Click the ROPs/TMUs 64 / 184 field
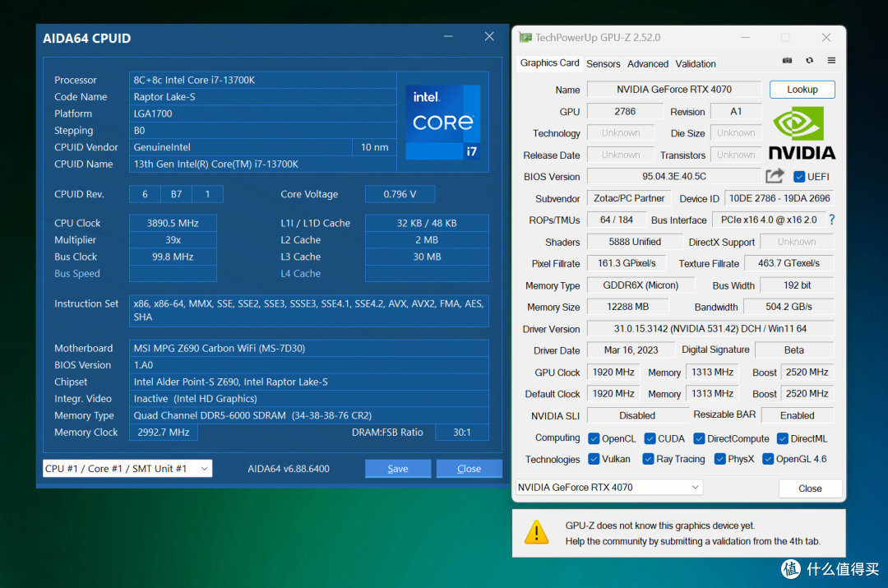 point(617,220)
